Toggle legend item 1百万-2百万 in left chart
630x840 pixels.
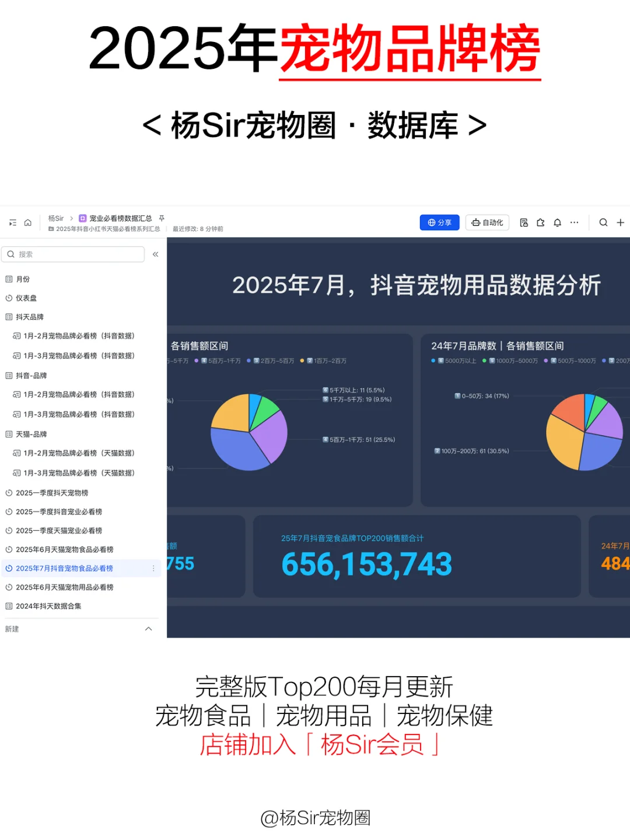tap(324, 361)
